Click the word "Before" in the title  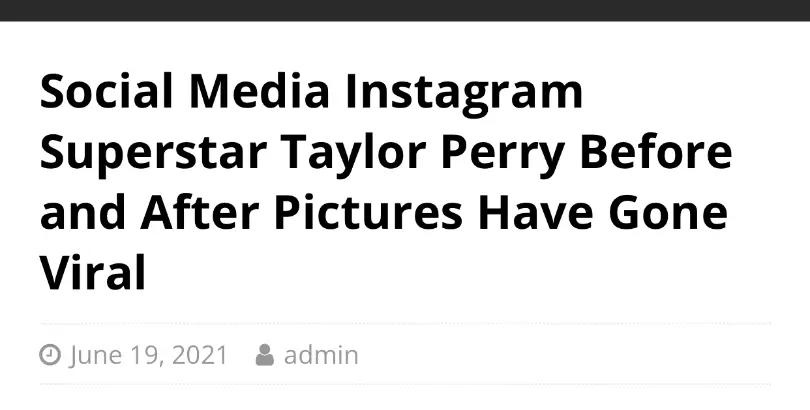pos(656,152)
